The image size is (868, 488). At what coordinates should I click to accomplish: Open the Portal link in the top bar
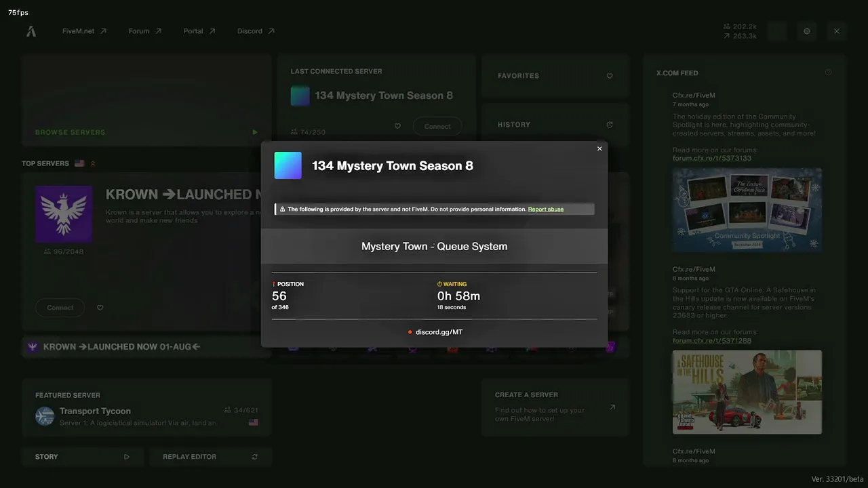pyautogui.click(x=199, y=31)
